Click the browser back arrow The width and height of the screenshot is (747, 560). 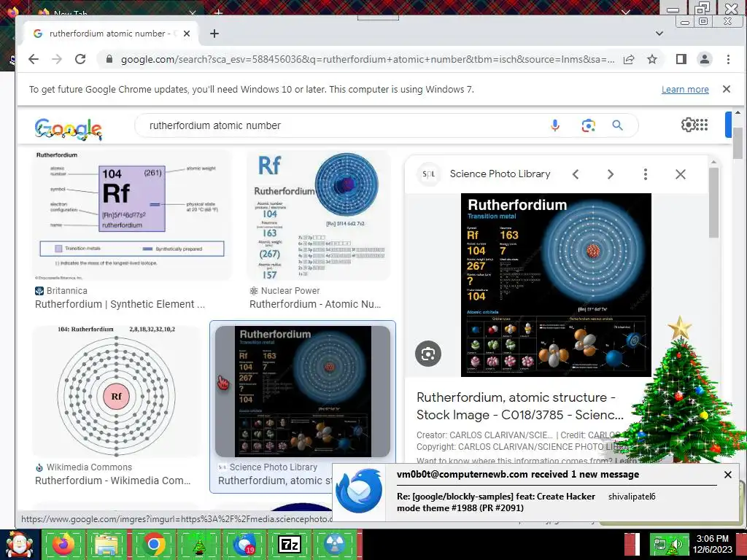coord(34,59)
